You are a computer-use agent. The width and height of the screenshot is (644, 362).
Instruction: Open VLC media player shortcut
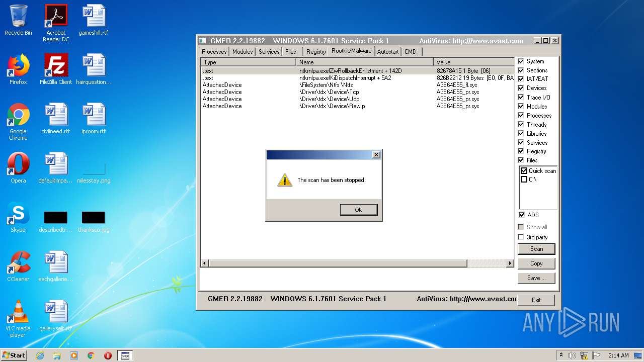(x=18, y=319)
